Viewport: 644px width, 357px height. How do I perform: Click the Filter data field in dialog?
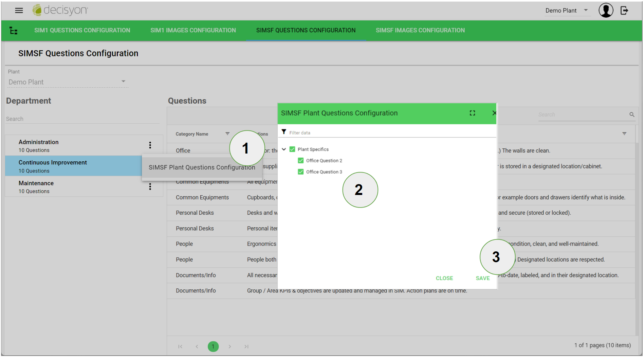click(392, 132)
